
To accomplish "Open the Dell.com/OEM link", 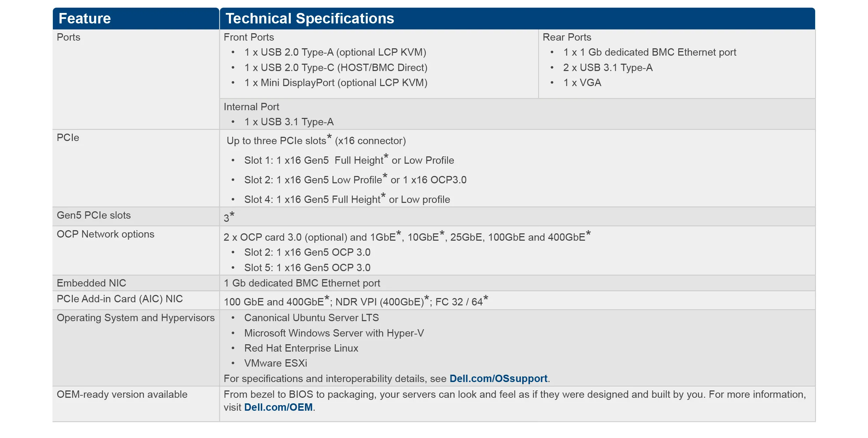I will click(x=278, y=407).
